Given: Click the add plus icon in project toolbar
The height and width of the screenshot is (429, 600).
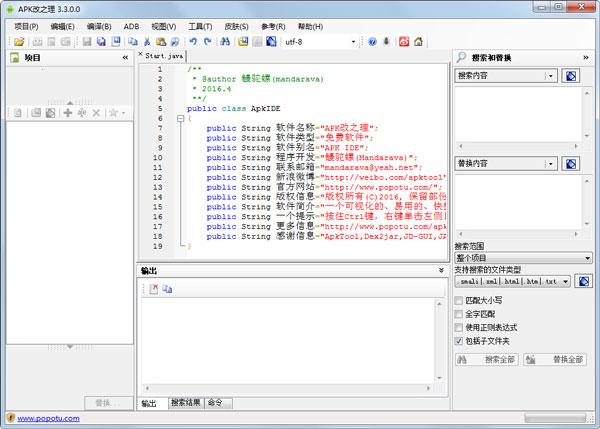Looking at the screenshot, I should 68,113.
